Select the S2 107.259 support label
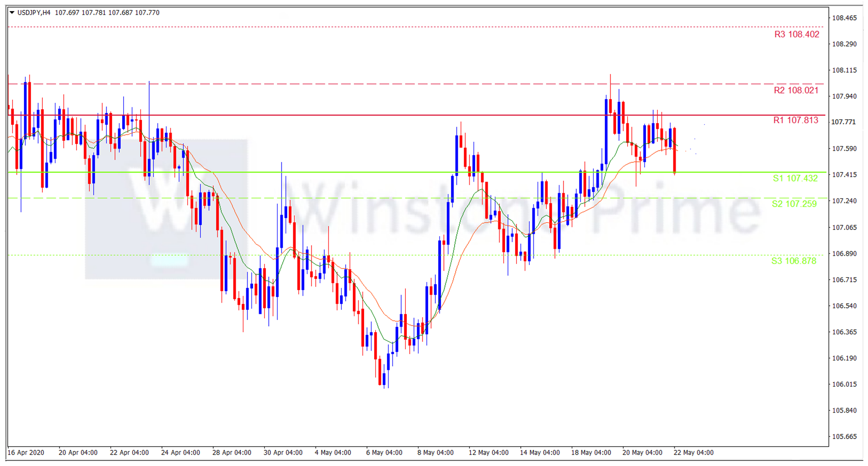 pos(794,204)
